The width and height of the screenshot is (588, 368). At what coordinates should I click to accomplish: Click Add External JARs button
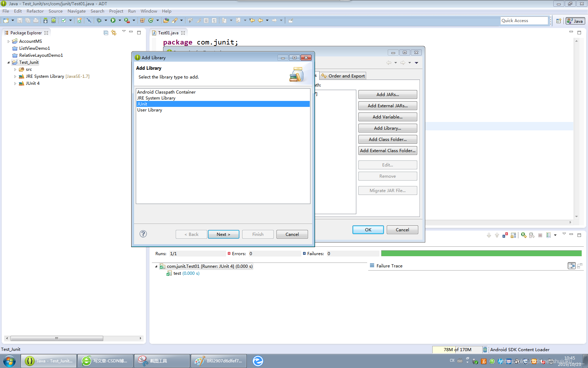point(387,105)
